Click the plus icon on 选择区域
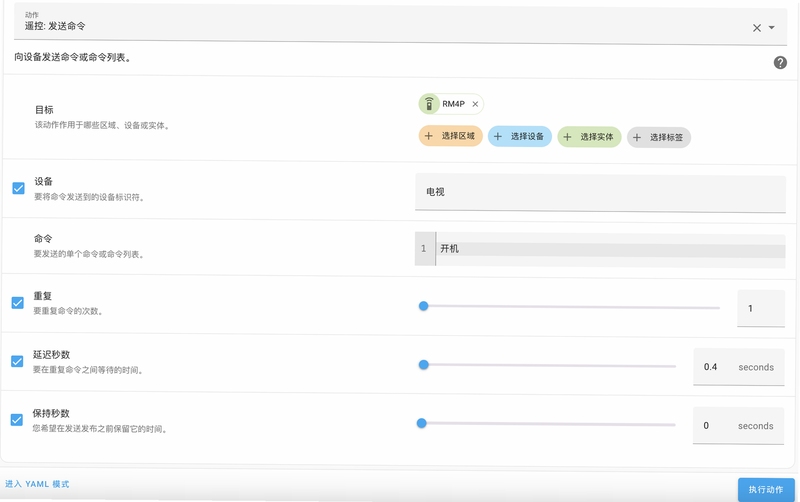This screenshot has width=800, height=502. pyautogui.click(x=429, y=136)
